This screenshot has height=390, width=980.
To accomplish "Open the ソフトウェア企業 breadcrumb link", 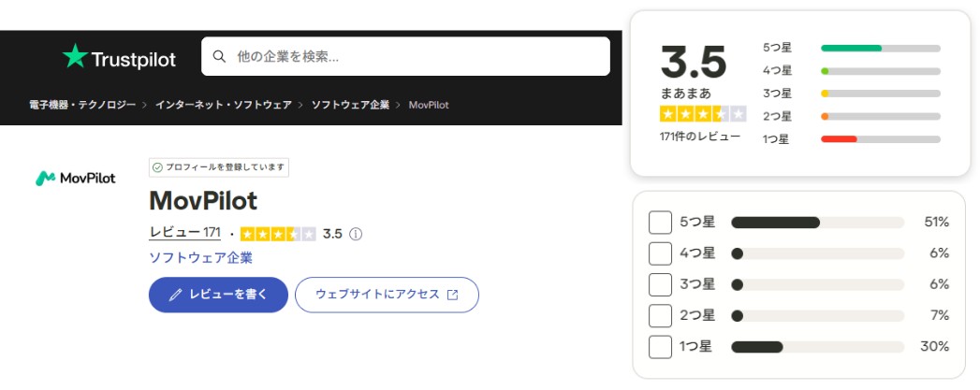I will click(351, 105).
